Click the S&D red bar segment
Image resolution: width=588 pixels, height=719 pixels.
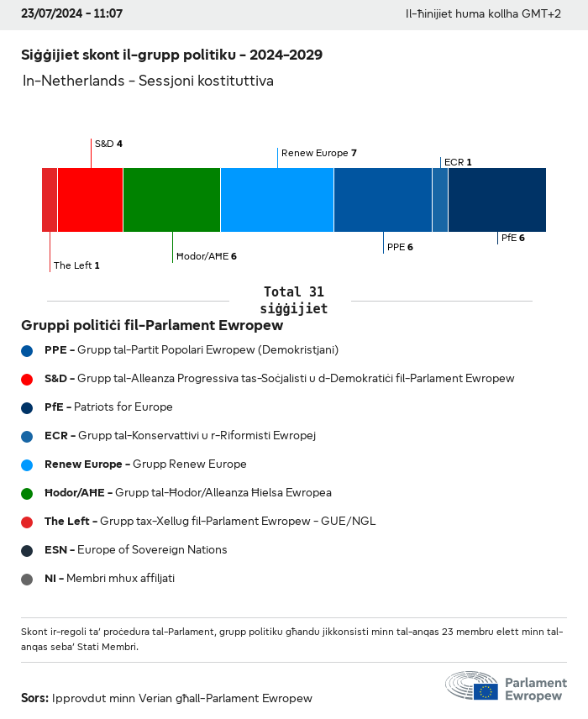(90, 199)
